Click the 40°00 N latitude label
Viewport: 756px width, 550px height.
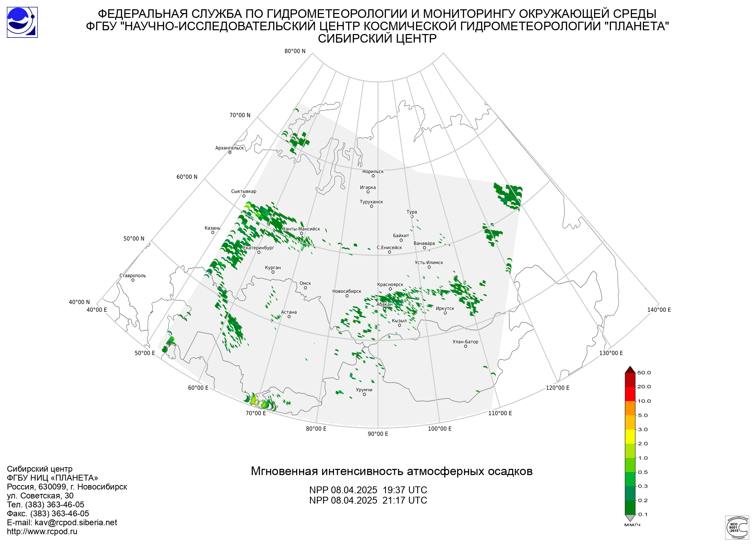click(x=79, y=302)
